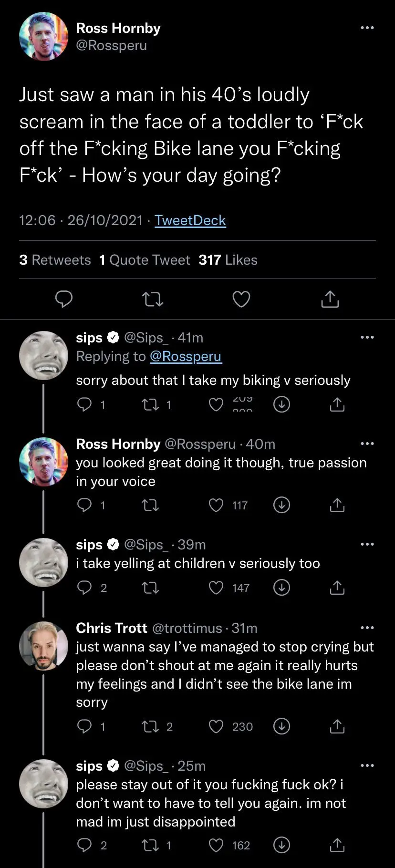
Task: Open Ross Hornby's header profile avatar
Action: 44,37
